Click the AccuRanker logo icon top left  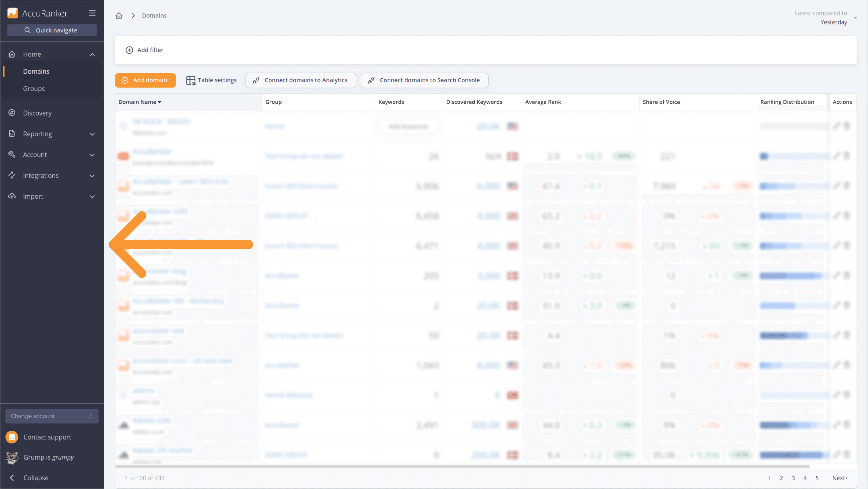12,13
